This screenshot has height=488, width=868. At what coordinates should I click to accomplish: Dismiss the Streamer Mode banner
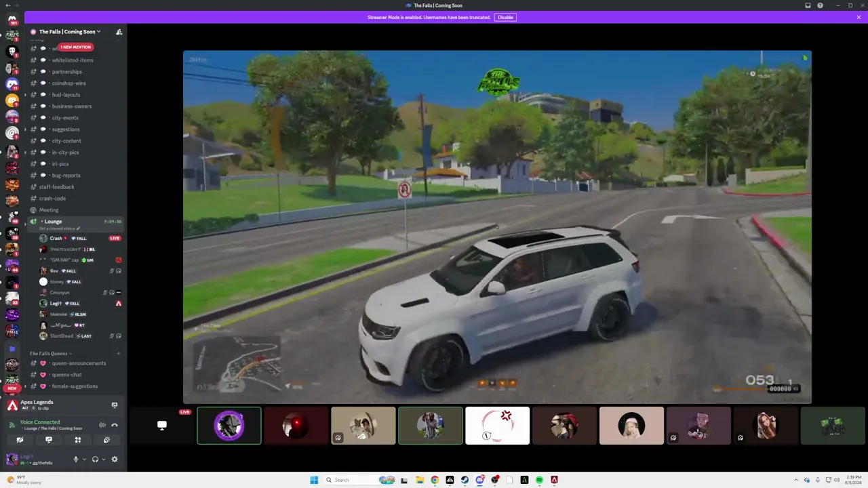[x=859, y=17]
